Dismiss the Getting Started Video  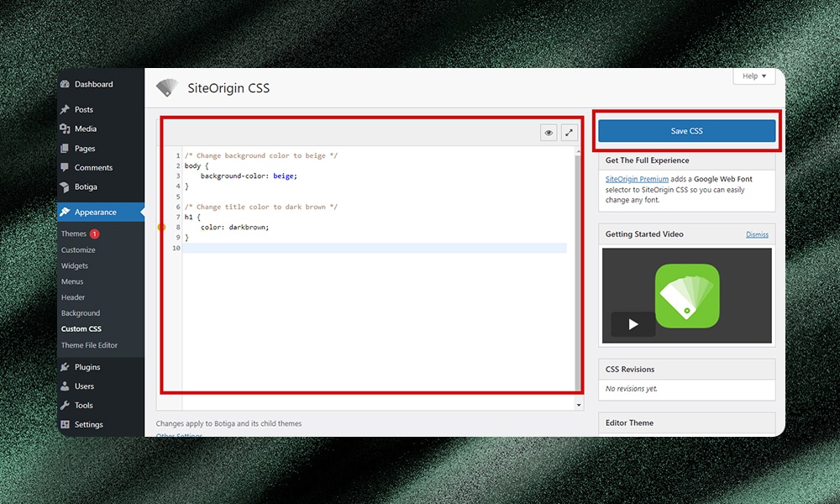tap(757, 234)
